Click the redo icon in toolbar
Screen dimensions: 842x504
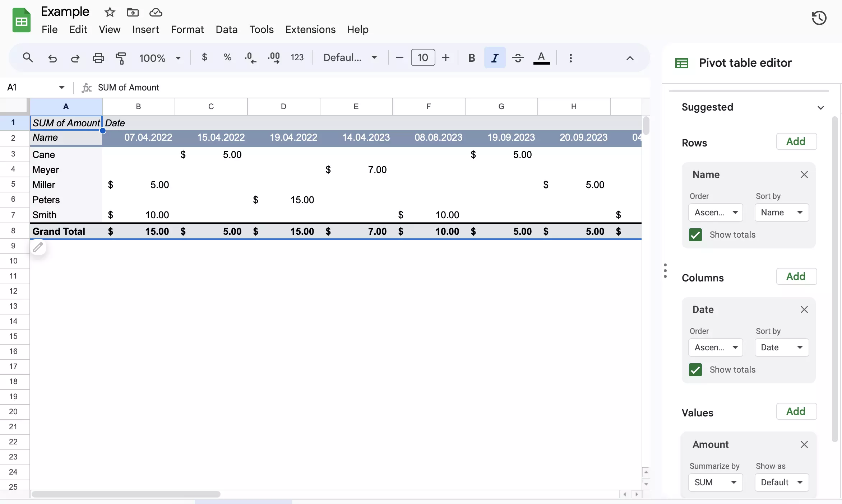point(74,57)
